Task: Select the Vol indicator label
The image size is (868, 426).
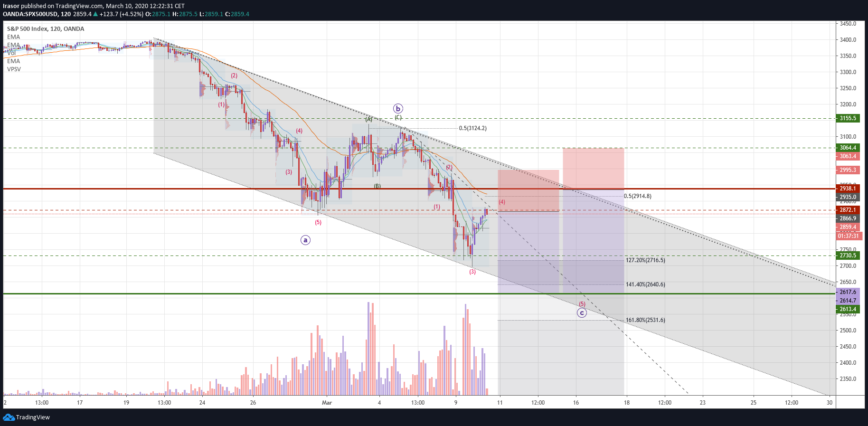Action: click(11, 53)
